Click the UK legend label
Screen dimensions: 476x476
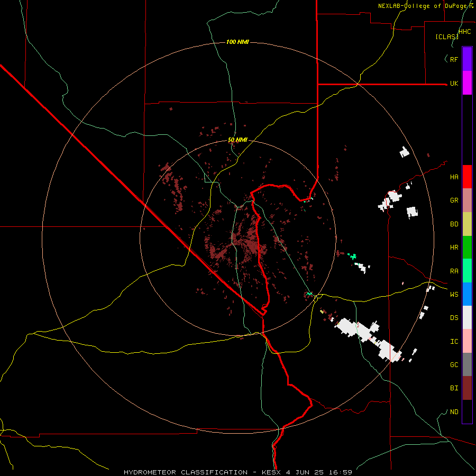pyautogui.click(x=454, y=84)
